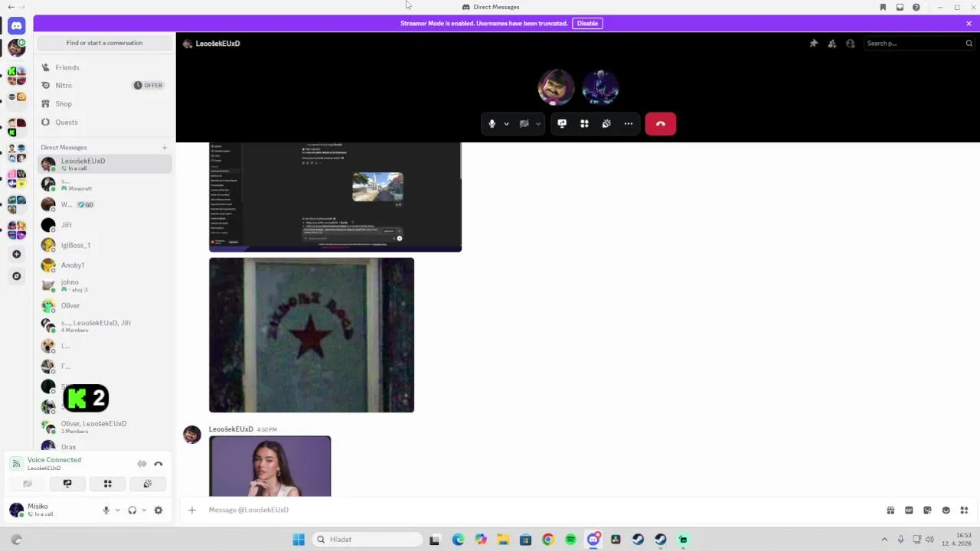Open the red star door image
The width and height of the screenshot is (980, 551).
coord(312,335)
